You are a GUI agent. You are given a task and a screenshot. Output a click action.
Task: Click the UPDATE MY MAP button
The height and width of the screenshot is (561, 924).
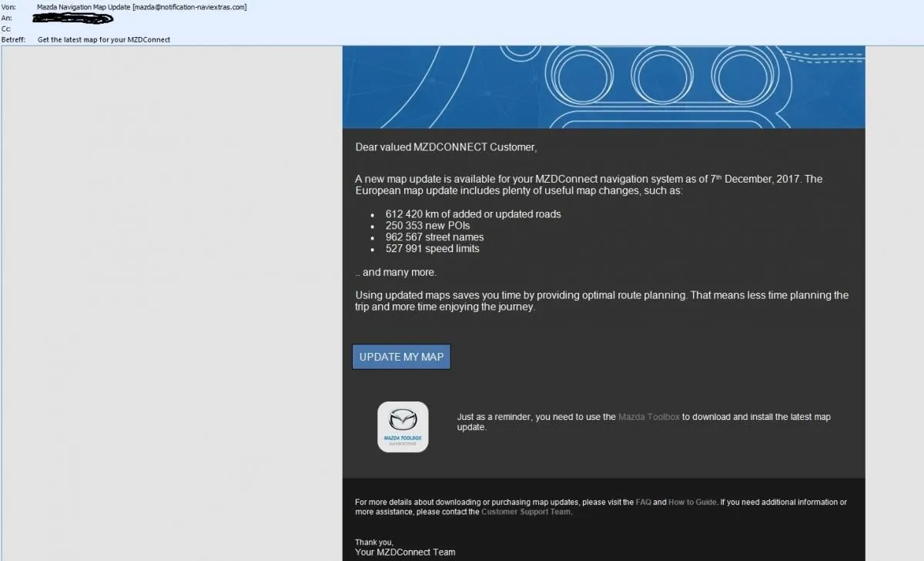pyautogui.click(x=401, y=357)
